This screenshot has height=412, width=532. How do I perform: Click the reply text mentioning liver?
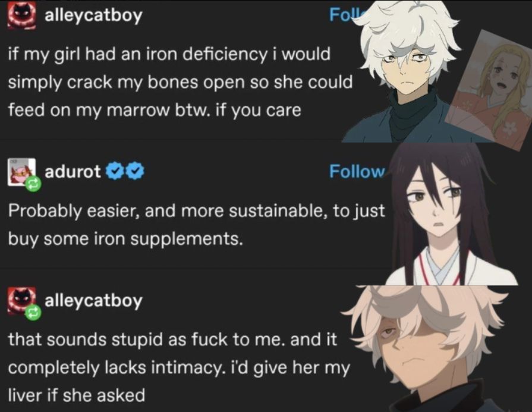[x=178, y=367]
